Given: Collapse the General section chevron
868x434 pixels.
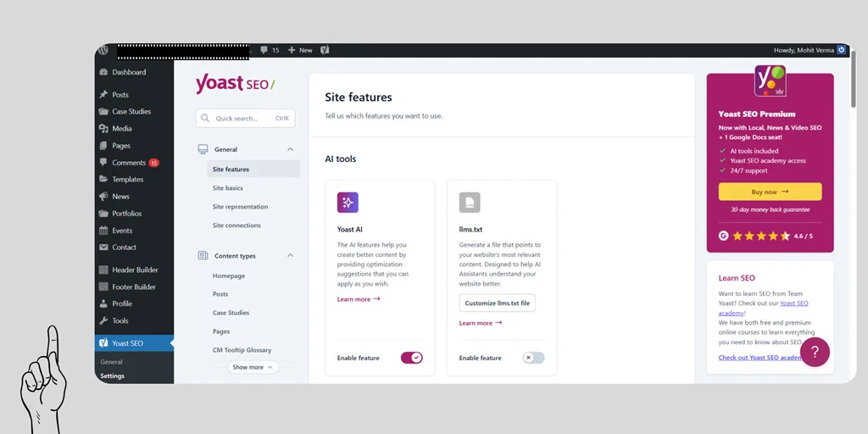Looking at the screenshot, I should point(290,149).
